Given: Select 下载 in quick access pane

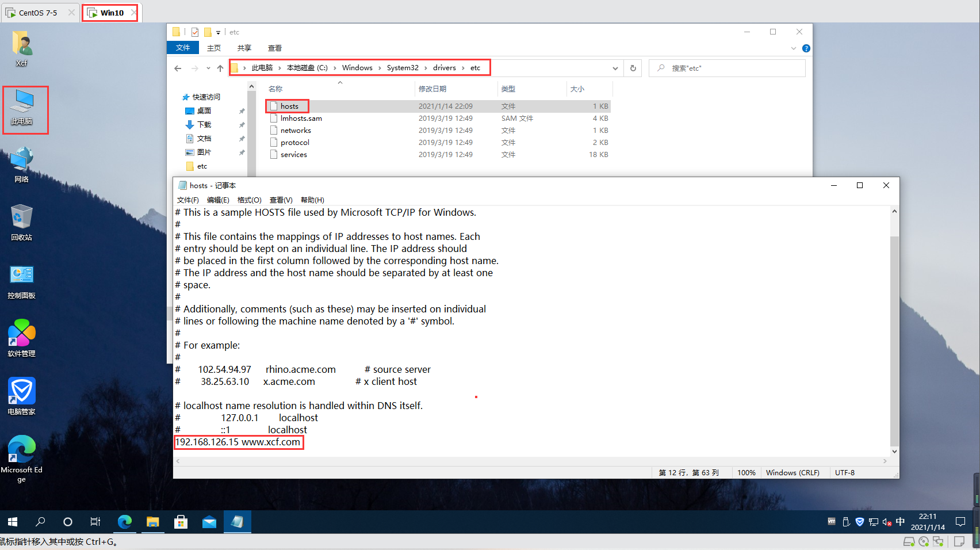Looking at the screenshot, I should click(204, 125).
